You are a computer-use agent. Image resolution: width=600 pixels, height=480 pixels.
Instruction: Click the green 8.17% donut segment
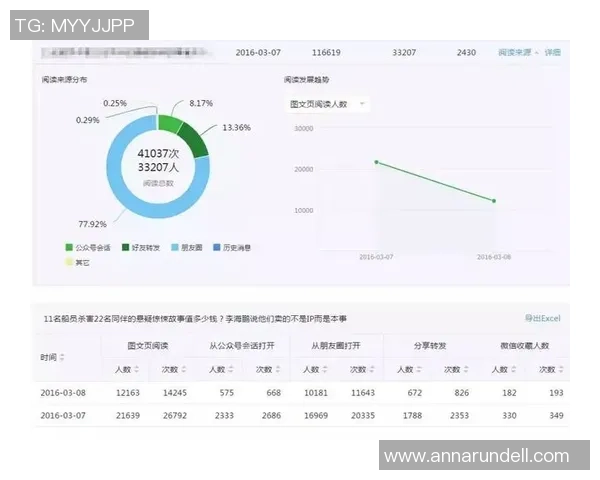[x=168, y=123]
